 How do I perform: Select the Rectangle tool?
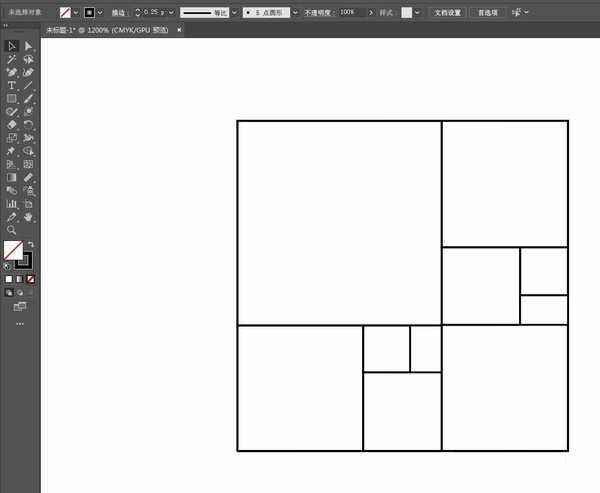click(11, 99)
